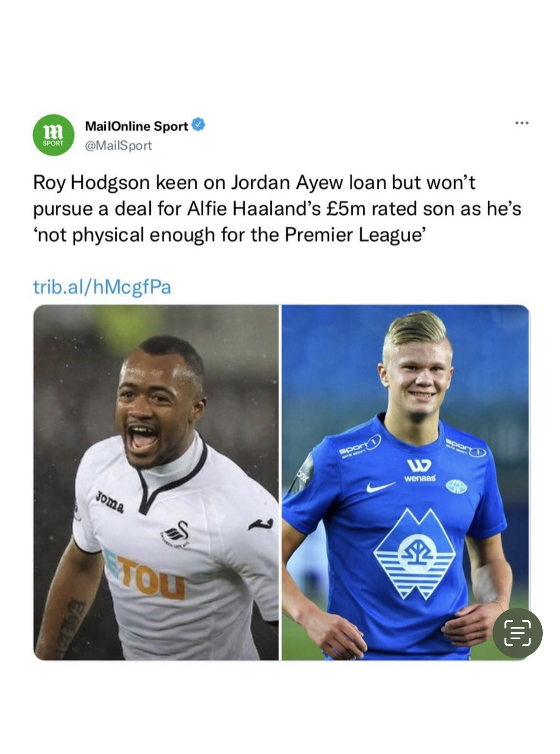Image resolution: width=560 pixels, height=754 pixels.
Task: Tap the tweet text about Roy Hodgson
Action: coord(277,209)
